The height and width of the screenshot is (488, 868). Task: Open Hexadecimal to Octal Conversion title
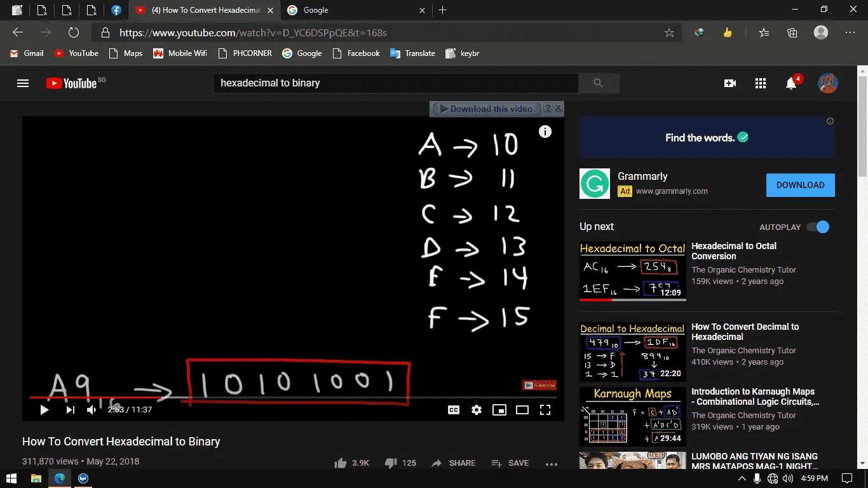click(734, 251)
